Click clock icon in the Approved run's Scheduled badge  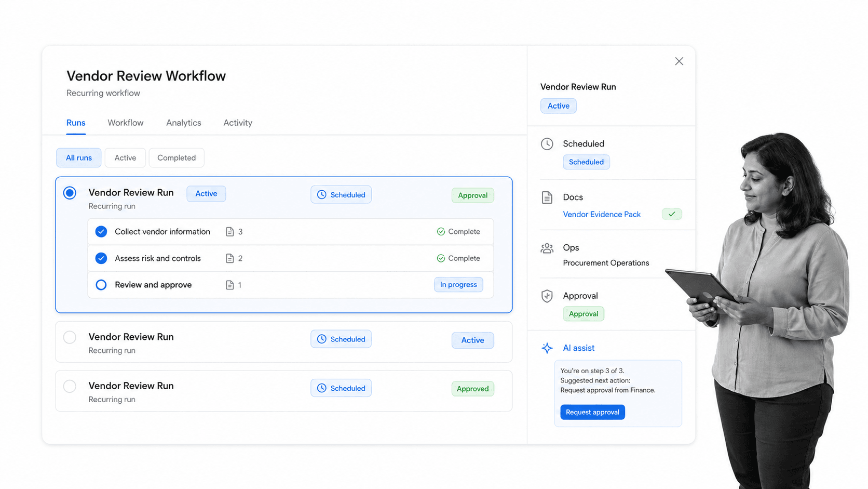coord(322,388)
